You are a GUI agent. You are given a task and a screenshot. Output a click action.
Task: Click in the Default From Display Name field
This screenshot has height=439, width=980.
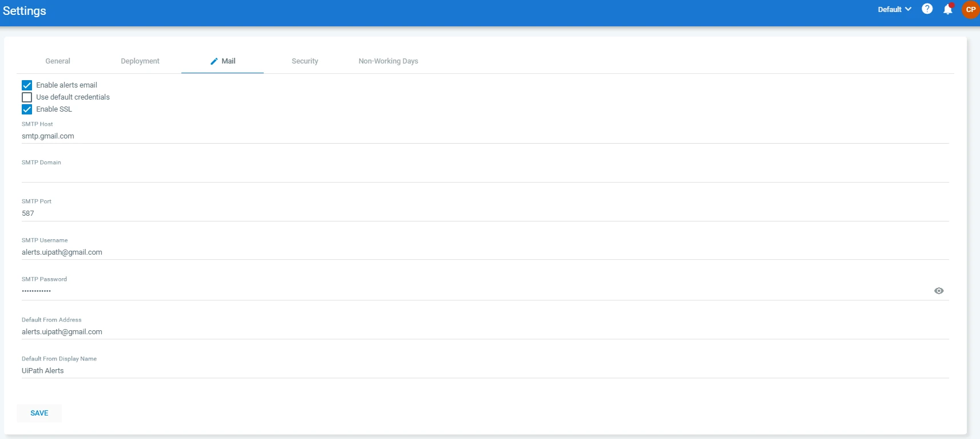[x=485, y=371]
